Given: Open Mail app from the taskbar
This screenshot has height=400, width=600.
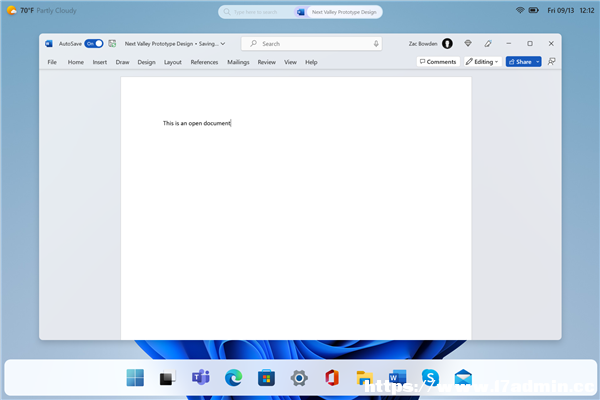Looking at the screenshot, I should (463, 378).
